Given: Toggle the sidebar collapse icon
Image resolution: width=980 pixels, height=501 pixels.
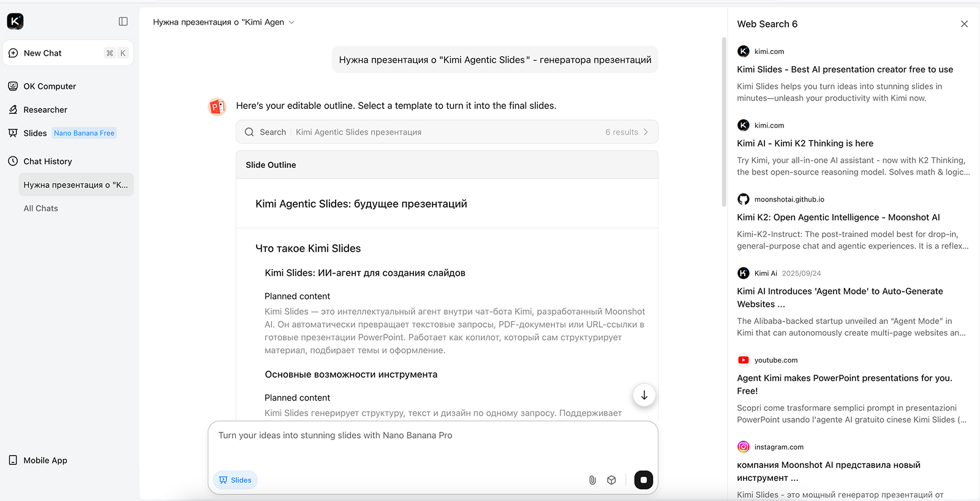Looking at the screenshot, I should point(123,21).
